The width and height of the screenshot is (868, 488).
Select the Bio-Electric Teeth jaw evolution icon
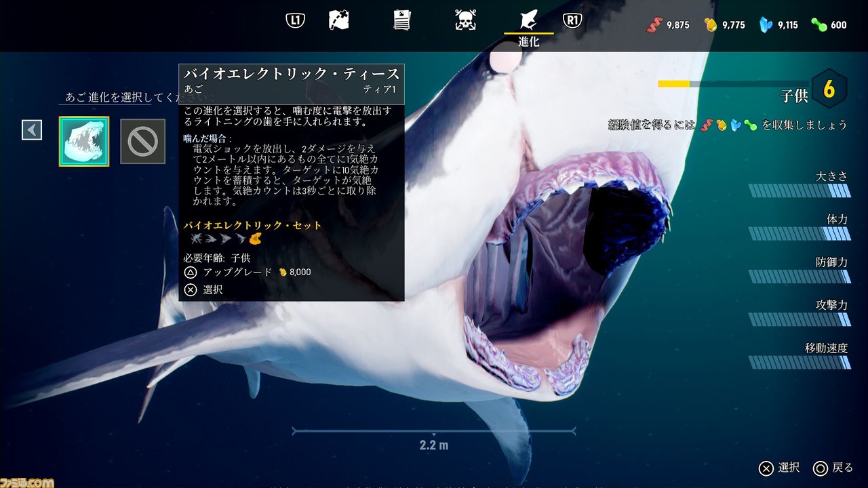[x=83, y=141]
